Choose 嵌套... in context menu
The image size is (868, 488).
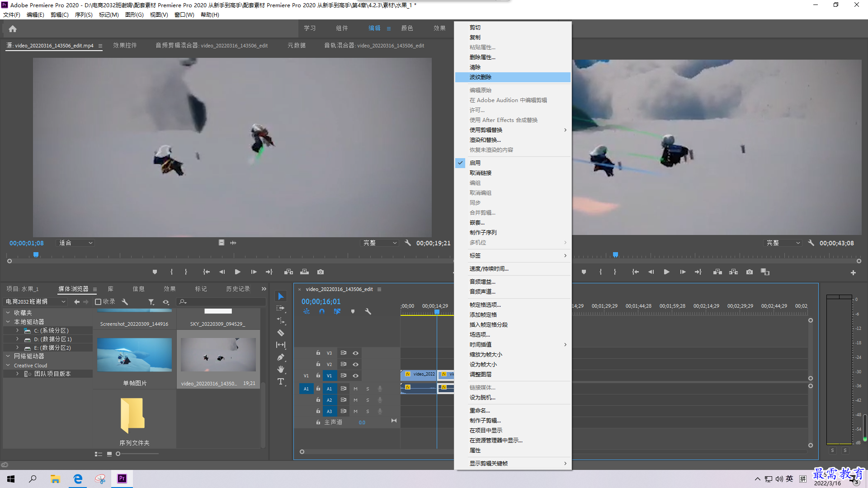pos(513,223)
